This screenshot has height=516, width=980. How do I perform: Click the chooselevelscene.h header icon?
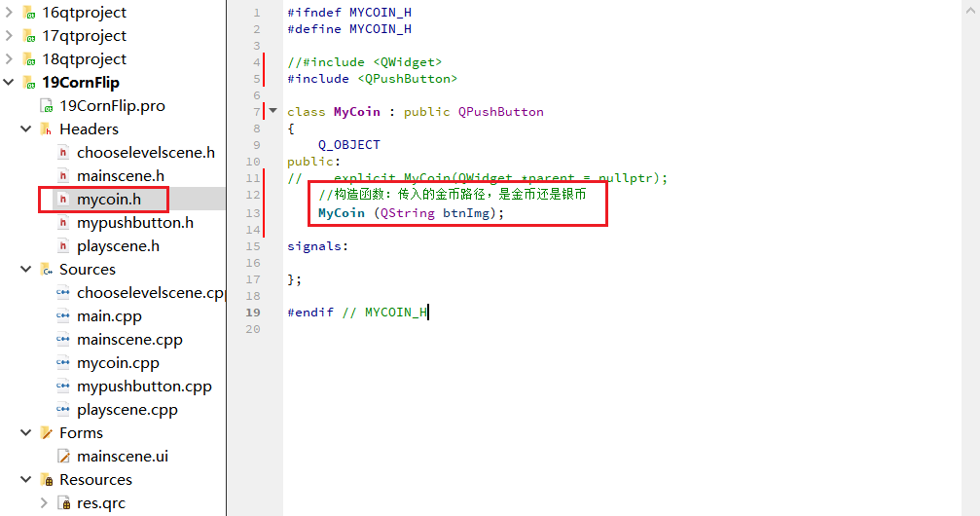[x=63, y=153]
